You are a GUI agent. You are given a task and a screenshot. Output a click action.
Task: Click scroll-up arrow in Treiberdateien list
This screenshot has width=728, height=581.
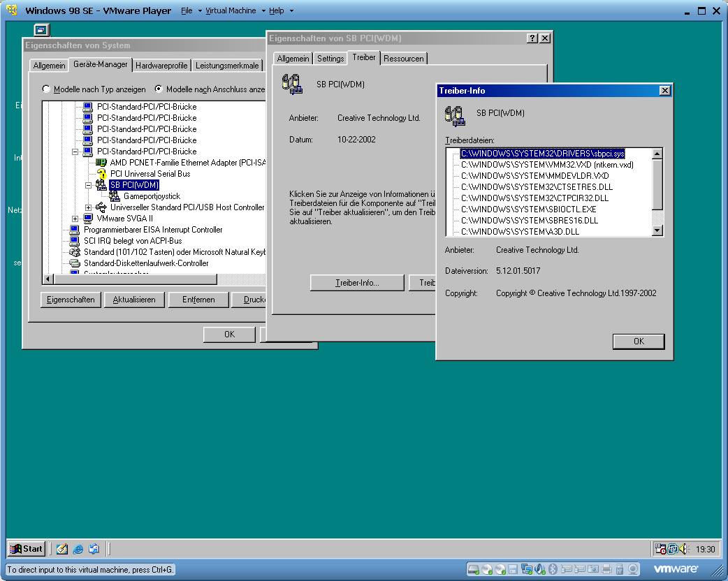coord(657,154)
